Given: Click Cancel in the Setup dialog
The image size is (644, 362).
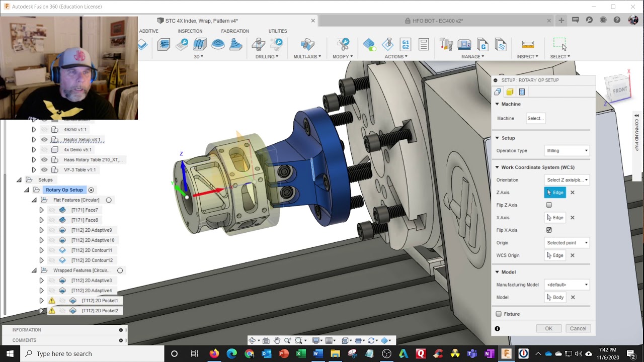Looking at the screenshot, I should 578,329.
